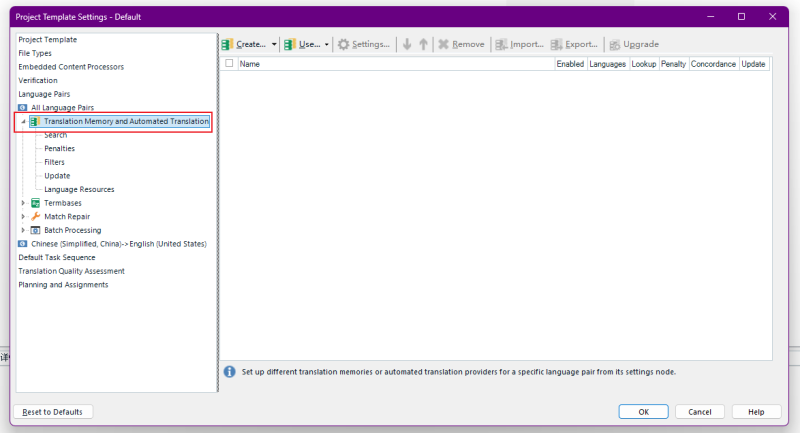Click the move down arrow icon
The image size is (800, 433).
[x=407, y=45]
